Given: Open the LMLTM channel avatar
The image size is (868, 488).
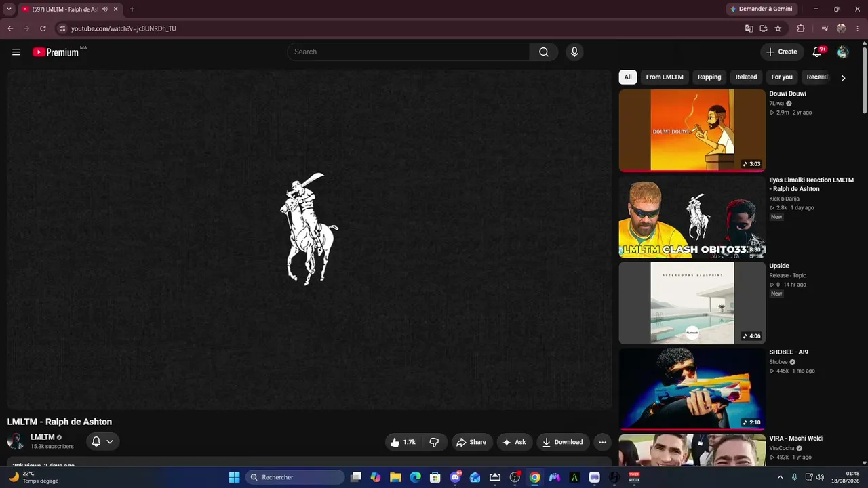Looking at the screenshot, I should pos(15,442).
